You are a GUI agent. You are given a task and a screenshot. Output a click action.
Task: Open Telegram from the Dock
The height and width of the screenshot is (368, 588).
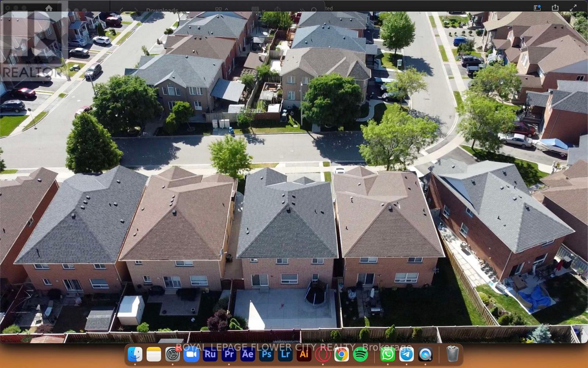click(406, 354)
